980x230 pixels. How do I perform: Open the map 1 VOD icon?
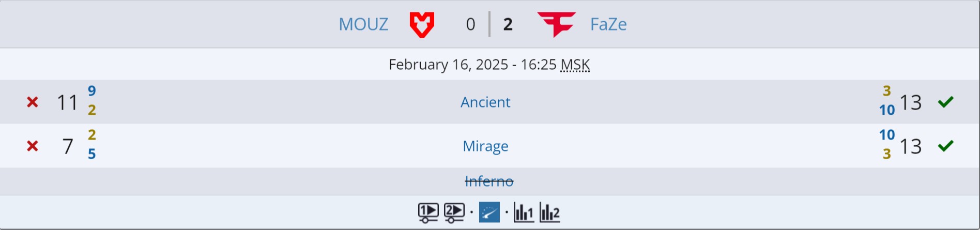428,212
